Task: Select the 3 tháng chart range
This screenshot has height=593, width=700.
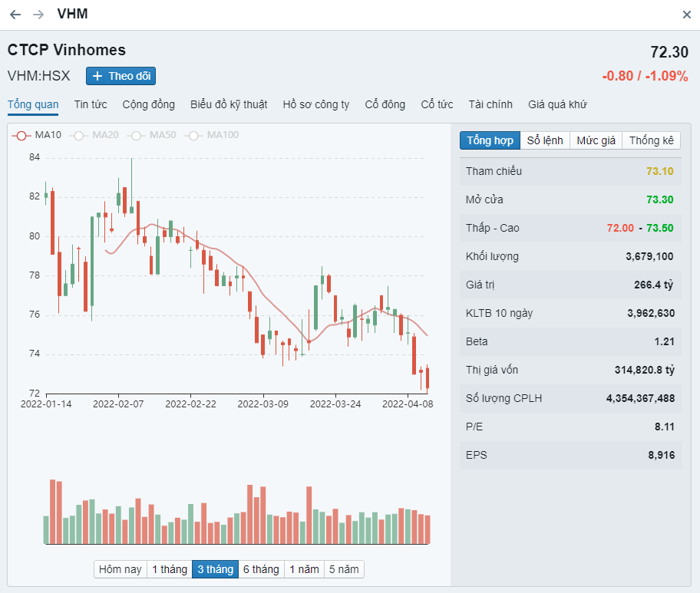Action: [x=215, y=569]
